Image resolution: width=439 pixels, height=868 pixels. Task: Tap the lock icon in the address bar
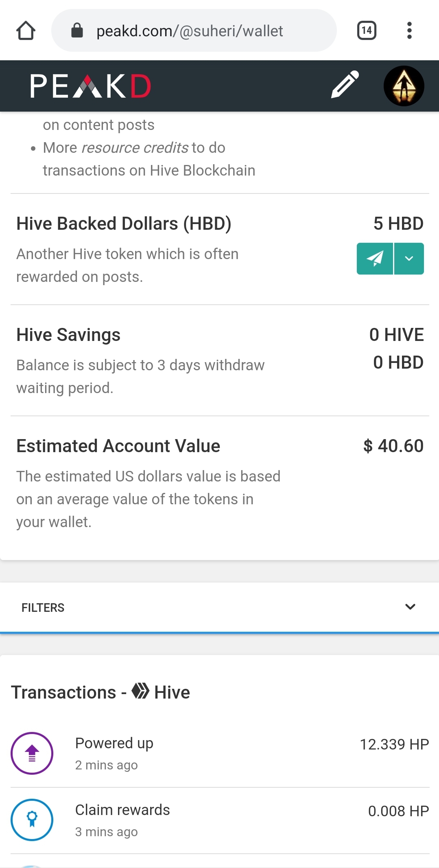click(77, 31)
